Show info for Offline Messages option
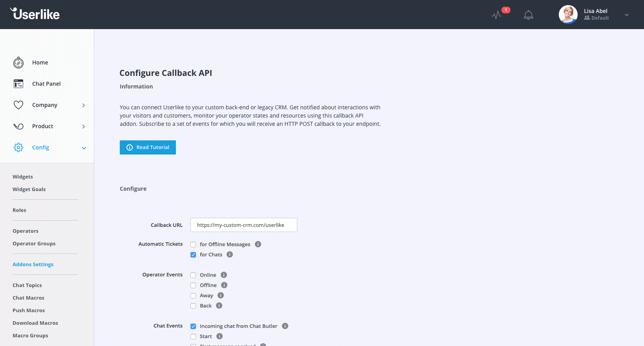 pyautogui.click(x=258, y=244)
